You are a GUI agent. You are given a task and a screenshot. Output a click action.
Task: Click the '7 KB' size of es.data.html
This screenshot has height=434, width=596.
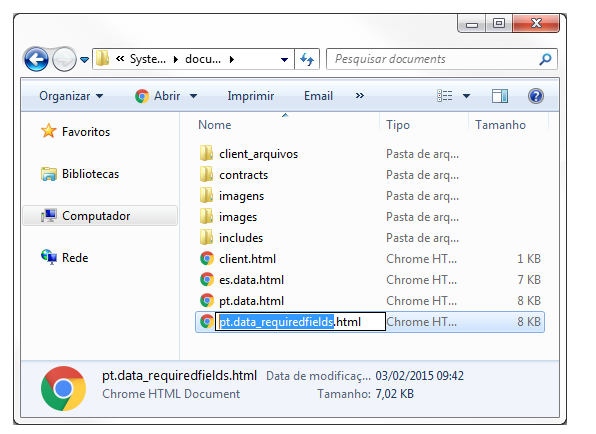point(529,280)
